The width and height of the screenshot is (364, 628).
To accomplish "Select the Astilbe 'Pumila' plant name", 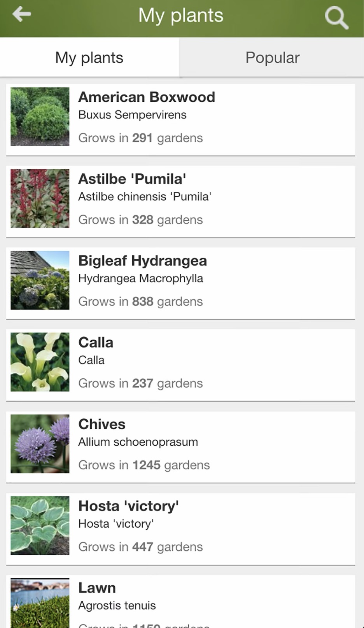I will tap(132, 179).
